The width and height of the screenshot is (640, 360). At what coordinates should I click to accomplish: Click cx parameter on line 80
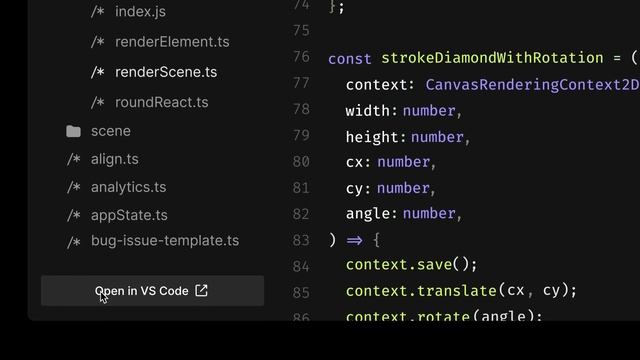tap(355, 162)
